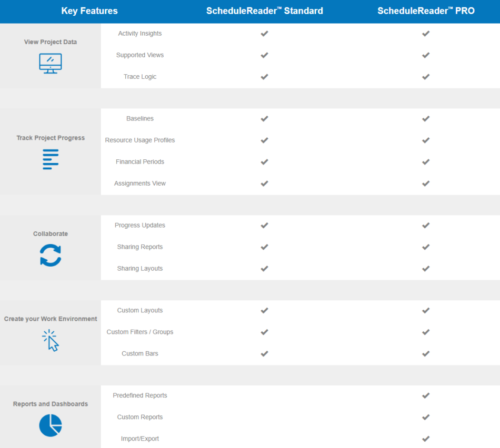Viewport: 500px width, 448px height.
Task: Click the Reports and Dashboards section title
Action: 51,404
